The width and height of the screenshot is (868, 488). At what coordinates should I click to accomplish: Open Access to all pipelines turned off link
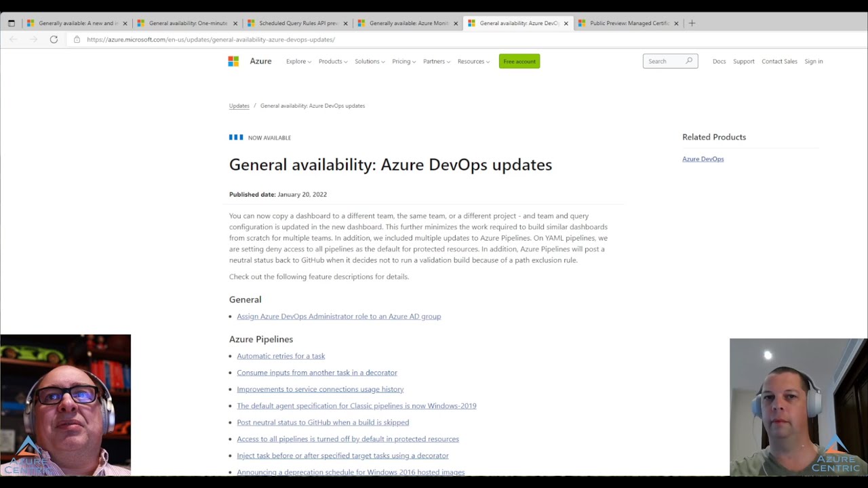(348, 439)
